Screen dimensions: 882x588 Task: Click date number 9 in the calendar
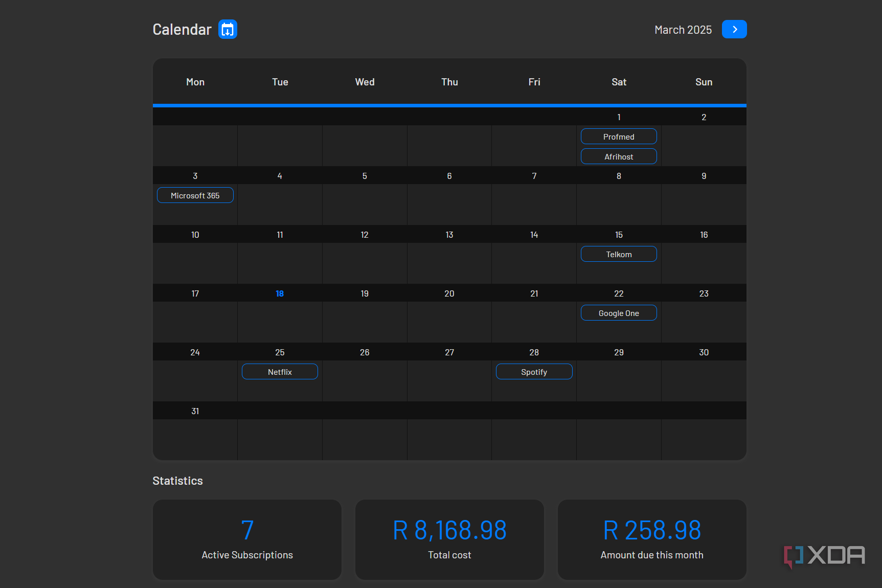click(704, 176)
